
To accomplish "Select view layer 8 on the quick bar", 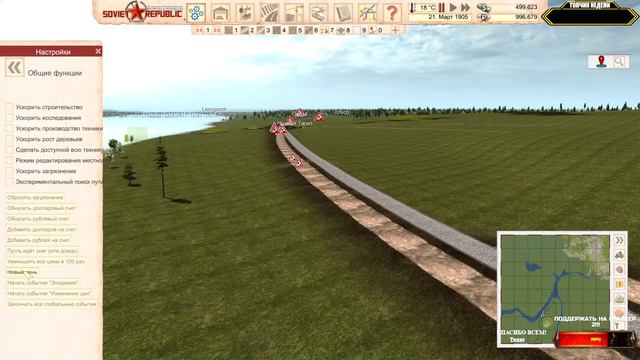I will 343,30.
